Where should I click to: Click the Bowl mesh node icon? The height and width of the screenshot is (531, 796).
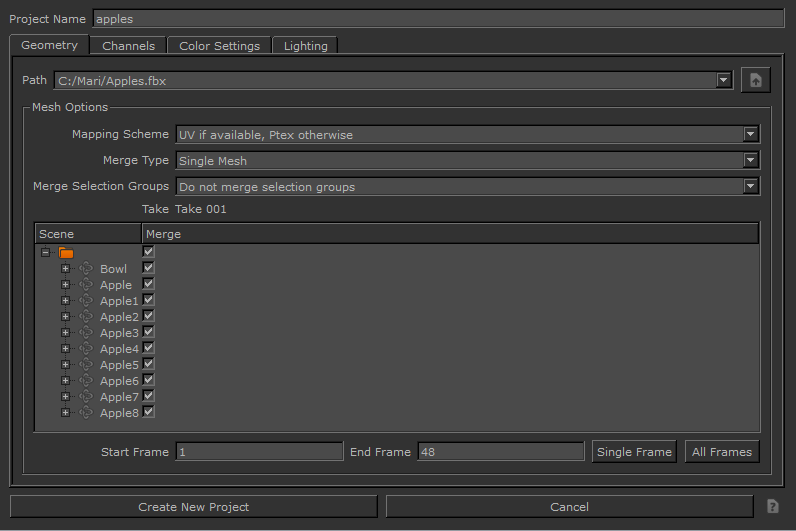point(86,269)
